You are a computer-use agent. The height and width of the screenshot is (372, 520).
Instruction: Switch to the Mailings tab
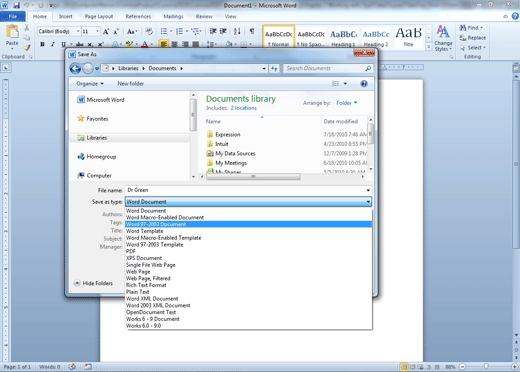(173, 16)
